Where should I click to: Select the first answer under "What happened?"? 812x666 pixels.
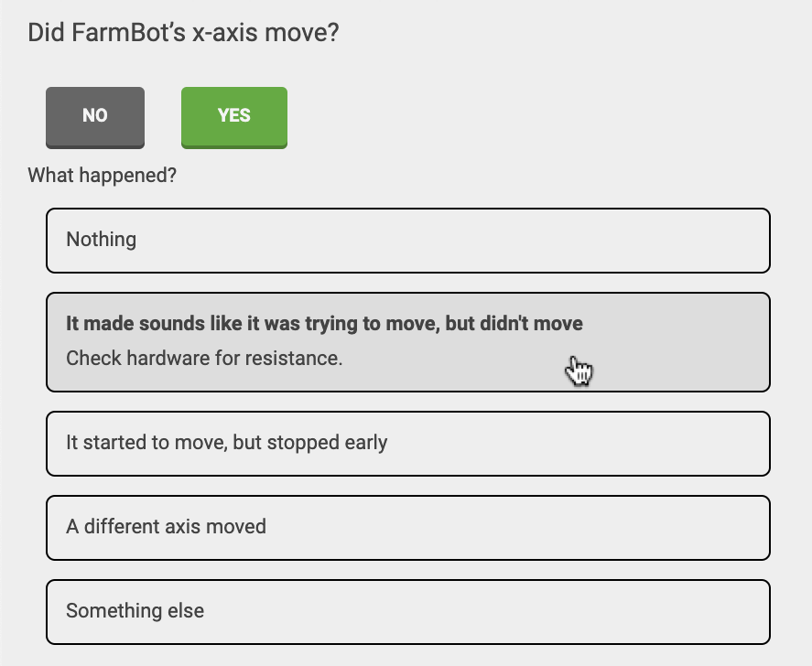click(407, 240)
